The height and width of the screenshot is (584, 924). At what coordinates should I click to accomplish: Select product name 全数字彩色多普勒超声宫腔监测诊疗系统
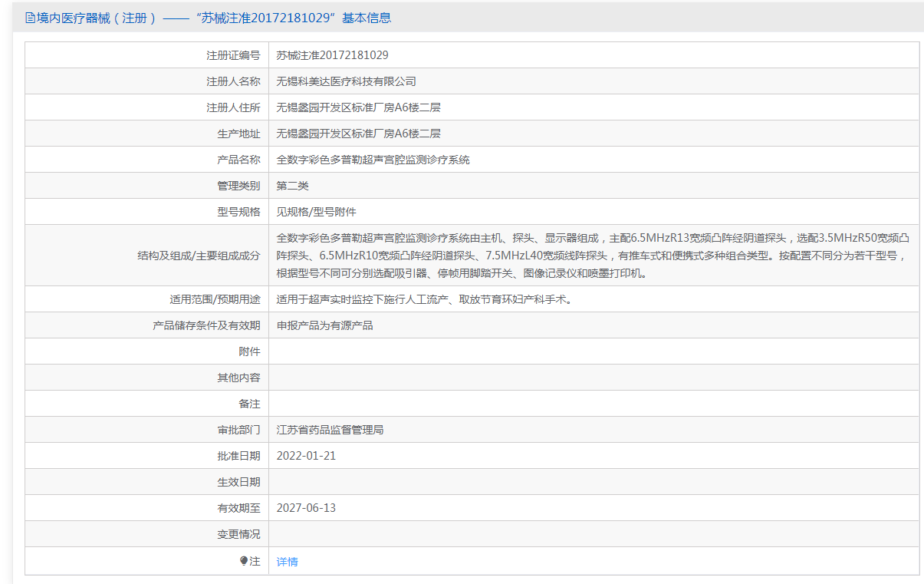pos(373,160)
